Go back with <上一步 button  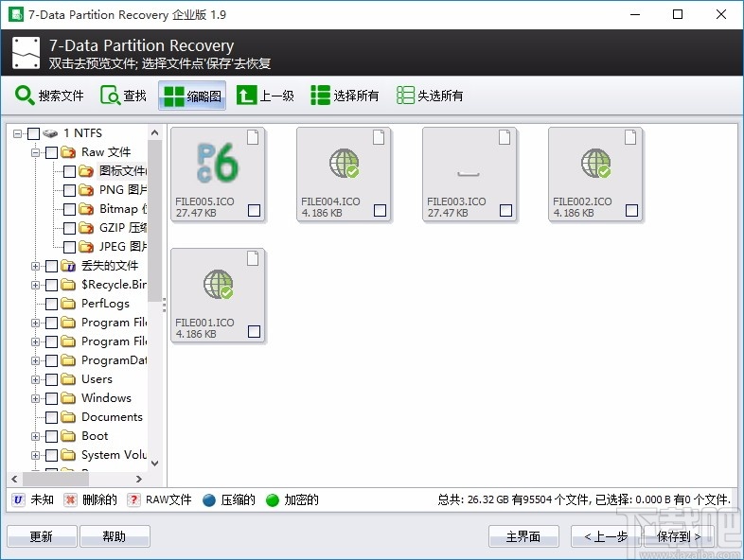click(607, 536)
